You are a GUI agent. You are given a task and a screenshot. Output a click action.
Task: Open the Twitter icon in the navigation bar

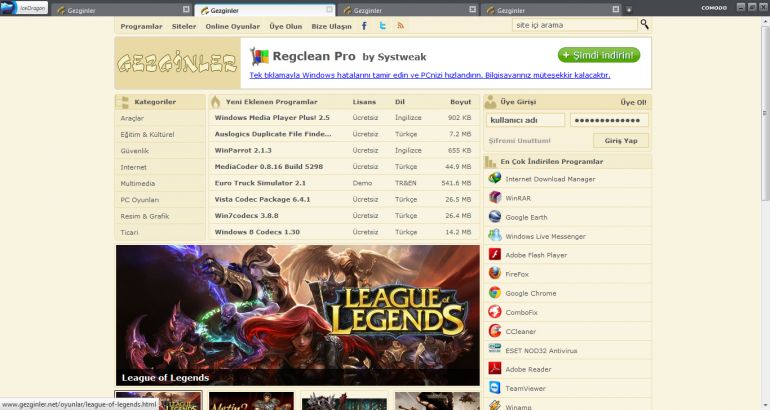(383, 26)
